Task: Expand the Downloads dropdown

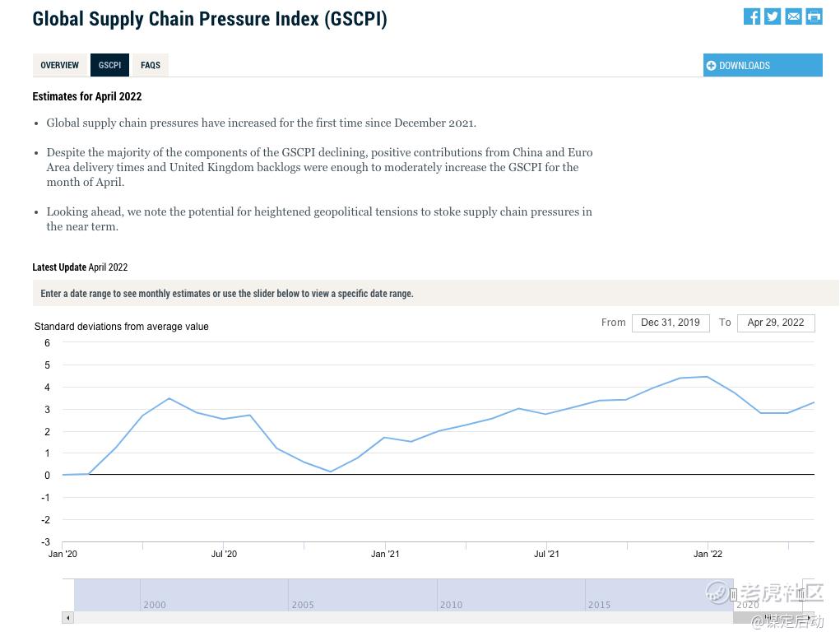Action: click(763, 66)
